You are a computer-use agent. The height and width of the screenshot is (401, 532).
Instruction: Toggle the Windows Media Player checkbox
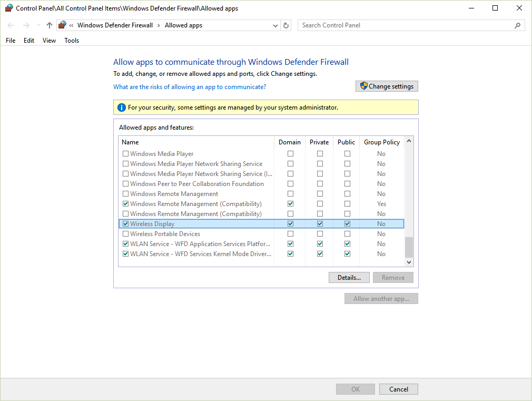point(125,154)
